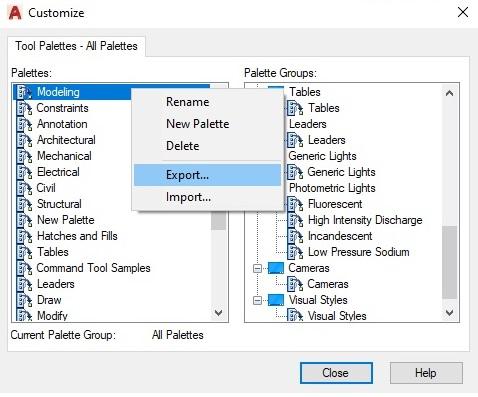Click the AutoCAD logo in title bar
The height and width of the screenshot is (397, 478).
click(15, 13)
